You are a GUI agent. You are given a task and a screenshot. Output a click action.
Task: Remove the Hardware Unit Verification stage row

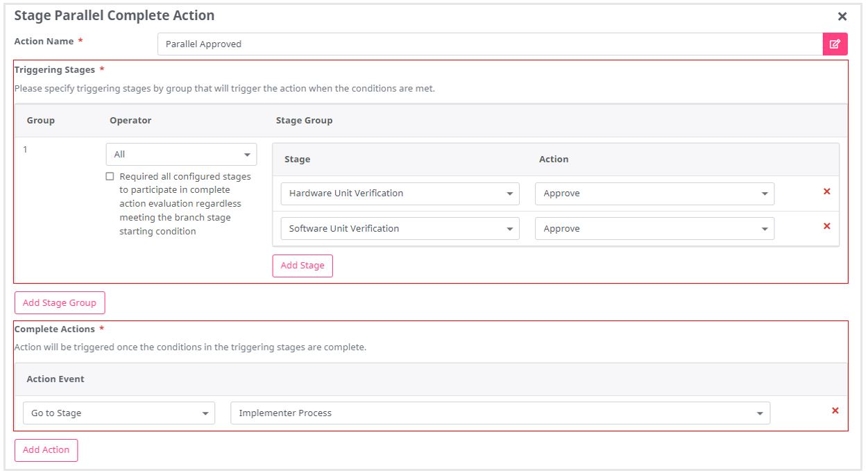pyautogui.click(x=826, y=191)
